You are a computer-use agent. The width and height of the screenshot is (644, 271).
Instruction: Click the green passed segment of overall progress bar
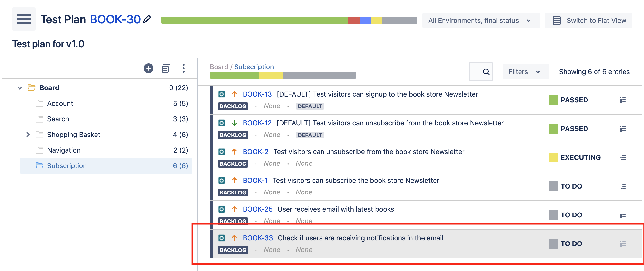[254, 20]
